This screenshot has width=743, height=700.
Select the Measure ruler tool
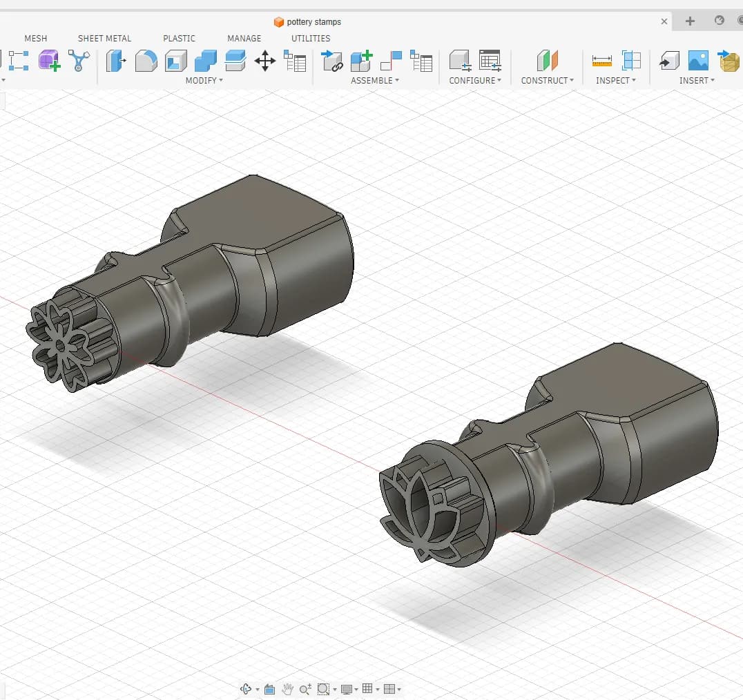[x=602, y=61]
